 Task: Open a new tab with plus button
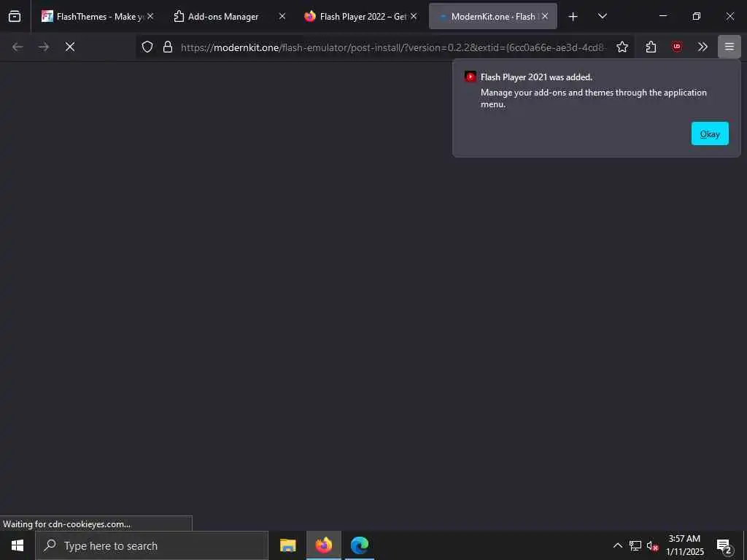tap(573, 17)
